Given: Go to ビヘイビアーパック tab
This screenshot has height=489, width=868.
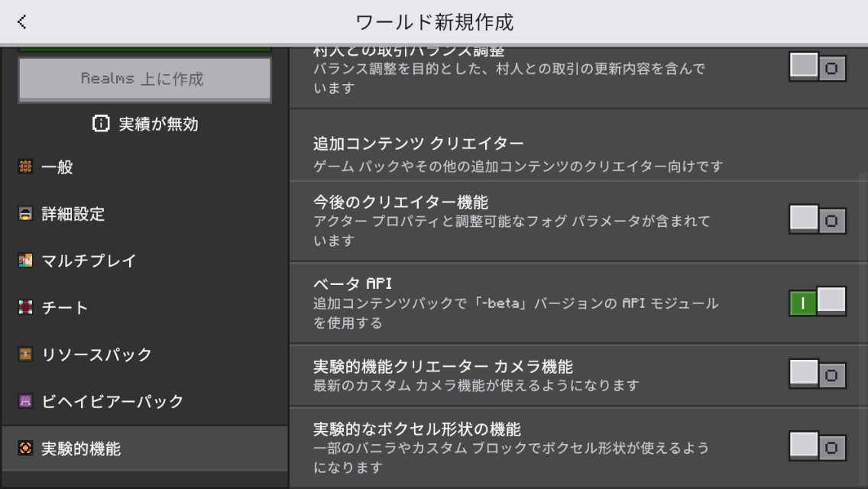Looking at the screenshot, I should pyautogui.click(x=145, y=401).
